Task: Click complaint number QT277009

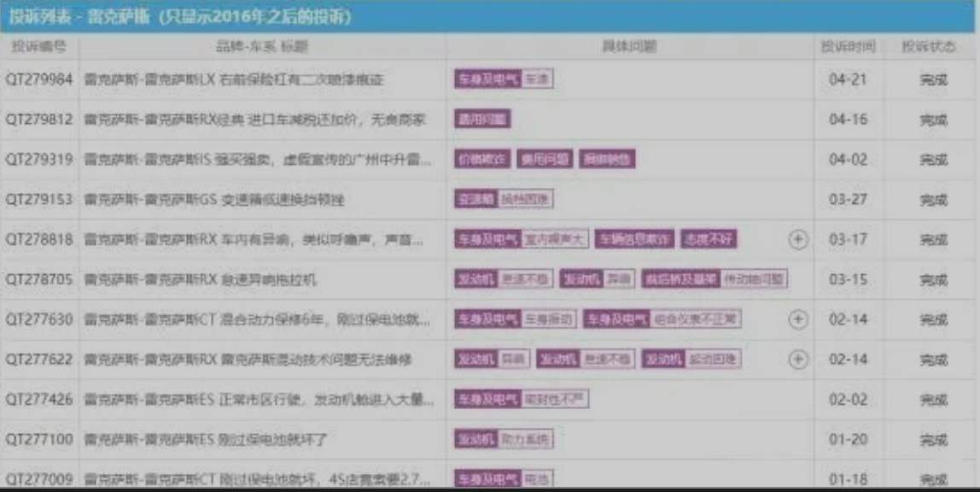Action: tap(39, 478)
